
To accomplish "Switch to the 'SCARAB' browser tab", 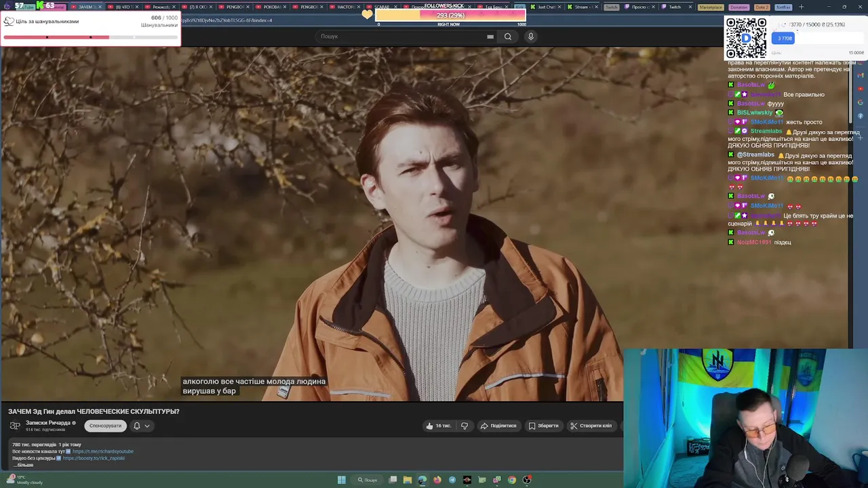I will (x=382, y=7).
